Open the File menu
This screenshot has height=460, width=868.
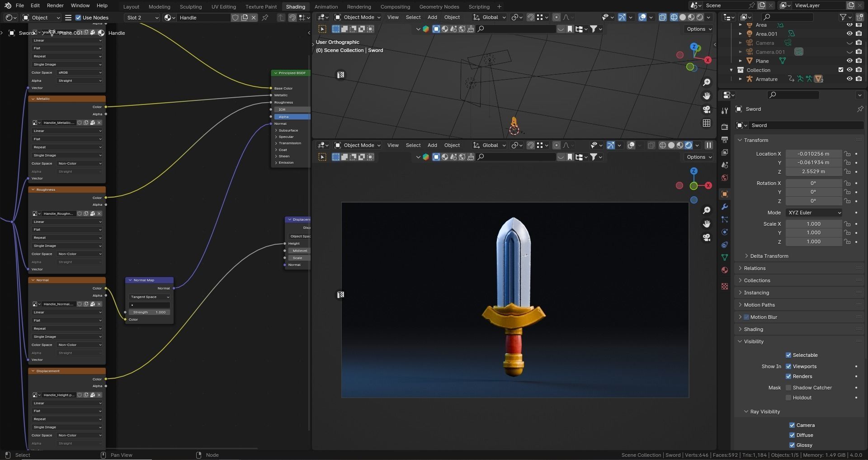click(20, 5)
